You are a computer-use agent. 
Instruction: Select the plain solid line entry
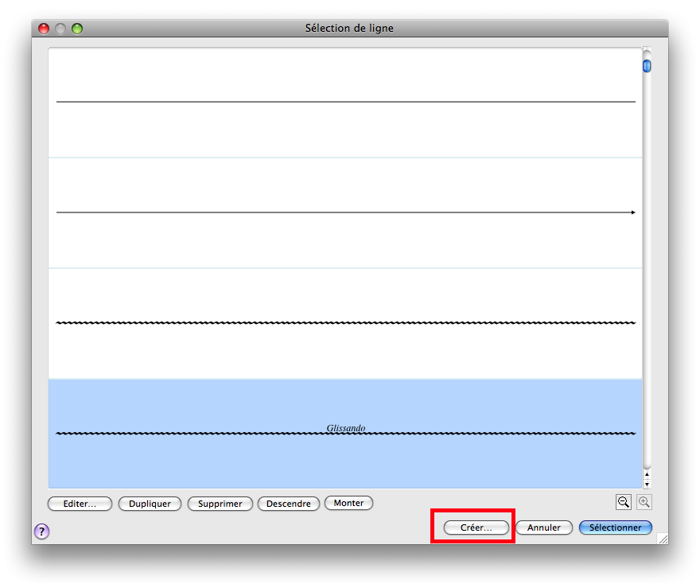pyautogui.click(x=345, y=103)
